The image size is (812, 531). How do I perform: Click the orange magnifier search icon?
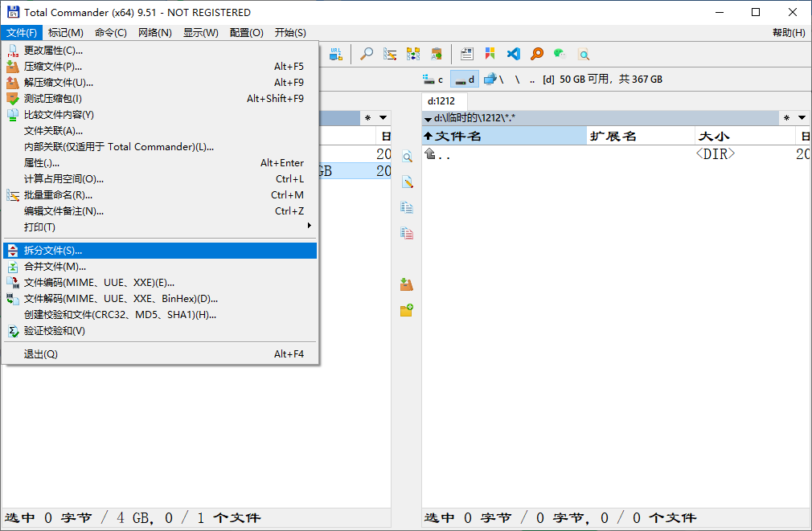(x=537, y=54)
